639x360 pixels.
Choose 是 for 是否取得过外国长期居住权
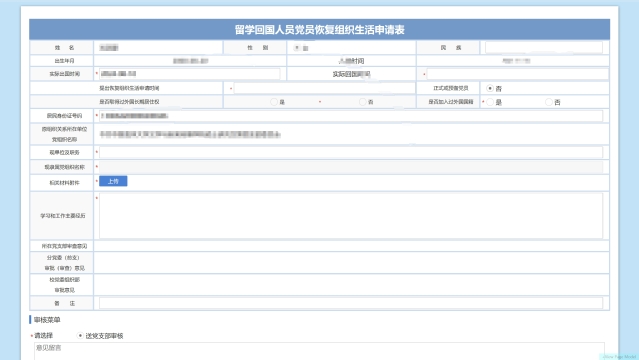click(x=274, y=102)
